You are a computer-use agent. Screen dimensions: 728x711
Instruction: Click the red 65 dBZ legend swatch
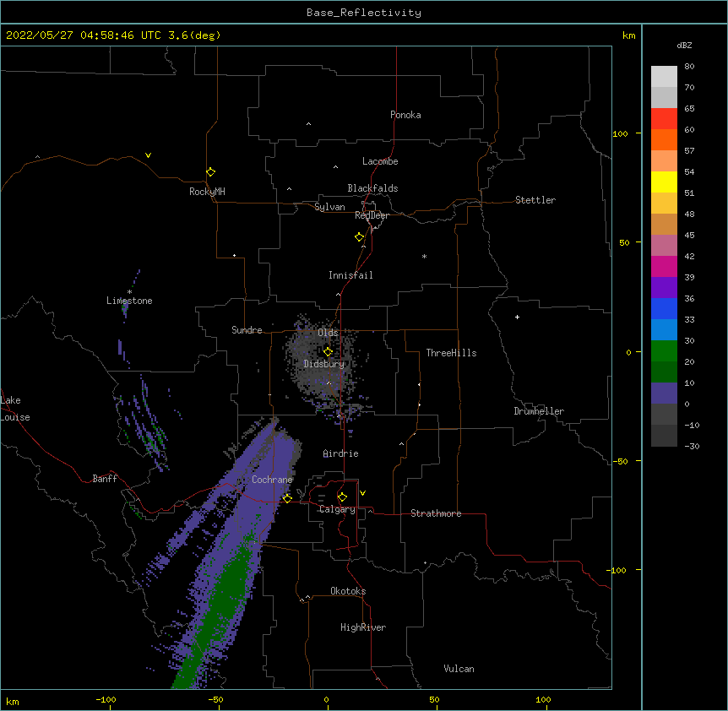tap(664, 118)
